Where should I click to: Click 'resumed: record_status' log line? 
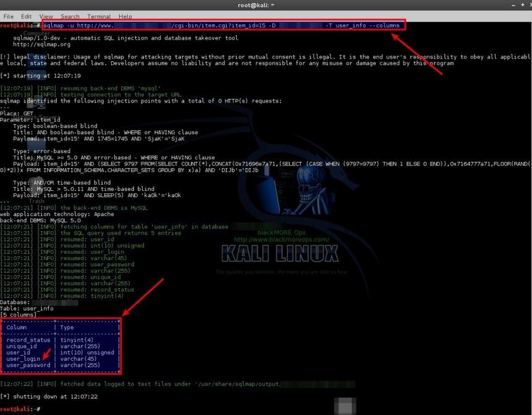tap(67, 290)
